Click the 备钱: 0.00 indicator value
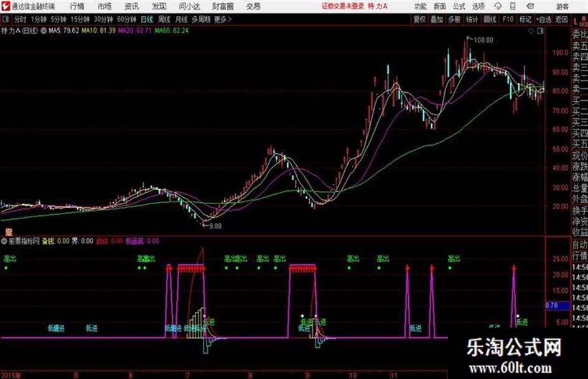The image size is (588, 379). point(55,241)
